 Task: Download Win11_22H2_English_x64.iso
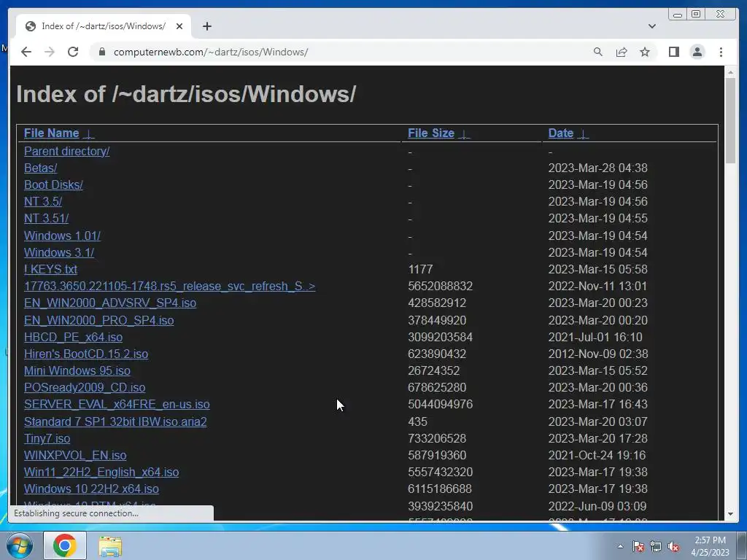tap(101, 472)
